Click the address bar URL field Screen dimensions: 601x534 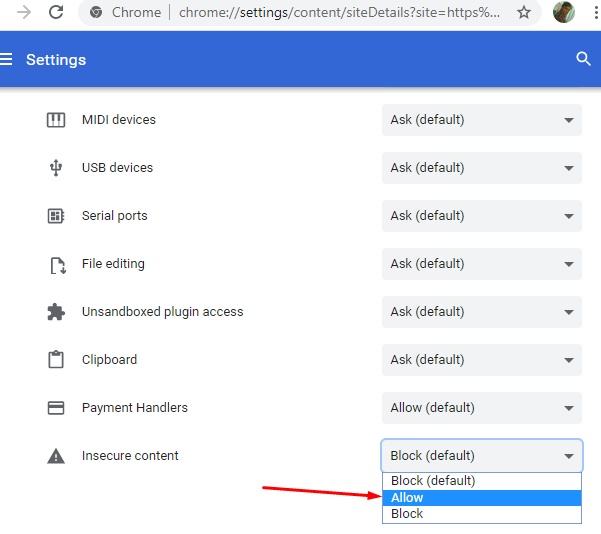[x=339, y=13]
